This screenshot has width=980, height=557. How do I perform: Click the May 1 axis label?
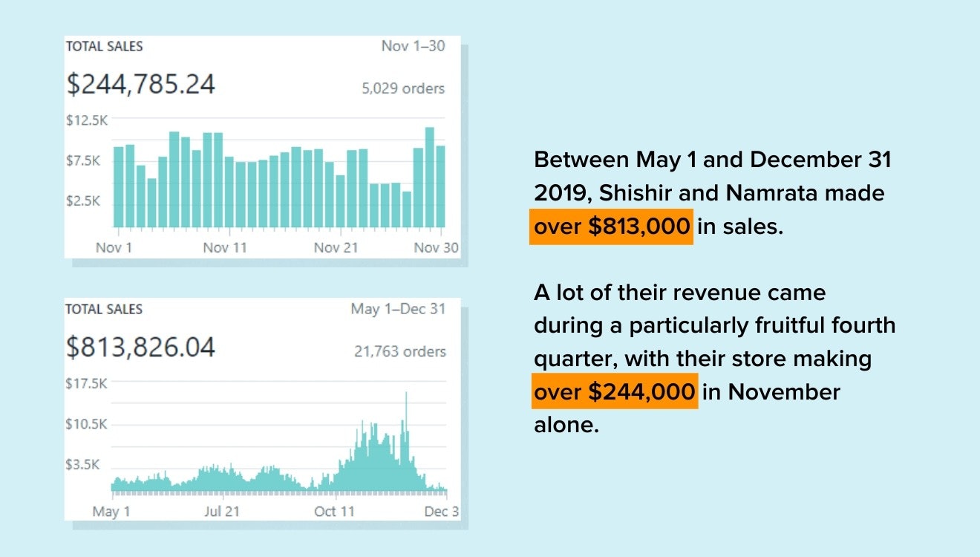pos(111,511)
